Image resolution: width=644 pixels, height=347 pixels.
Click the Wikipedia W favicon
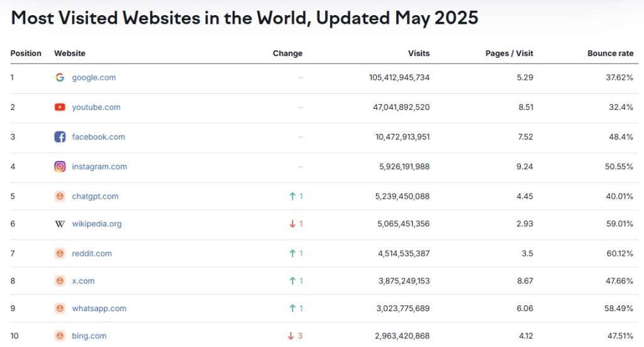[60, 224]
